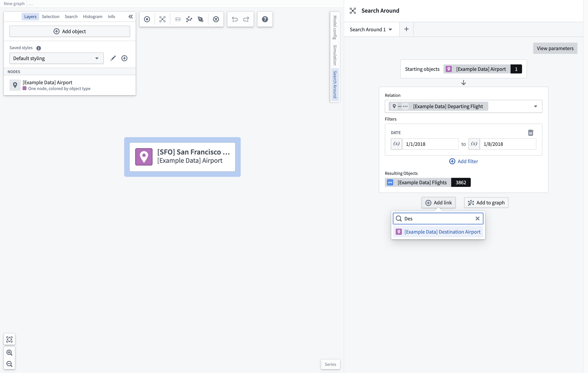The image size is (588, 373).
Task: Toggle parameter for end date (x)
Action: 474,144
